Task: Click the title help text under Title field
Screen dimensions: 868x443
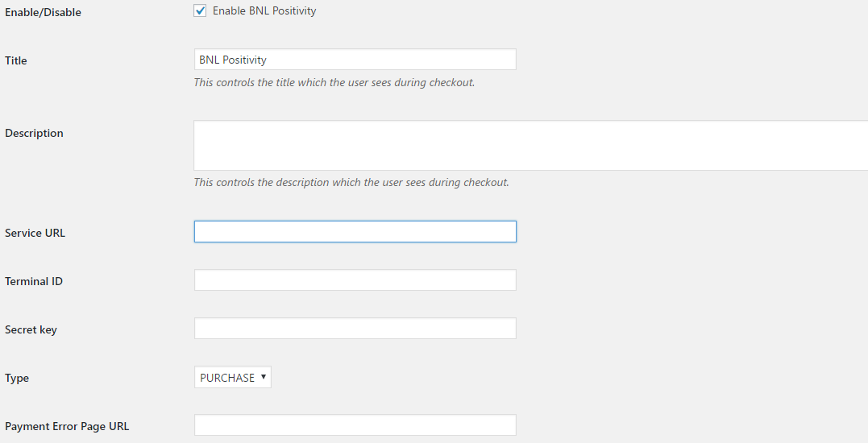Action: coord(334,82)
